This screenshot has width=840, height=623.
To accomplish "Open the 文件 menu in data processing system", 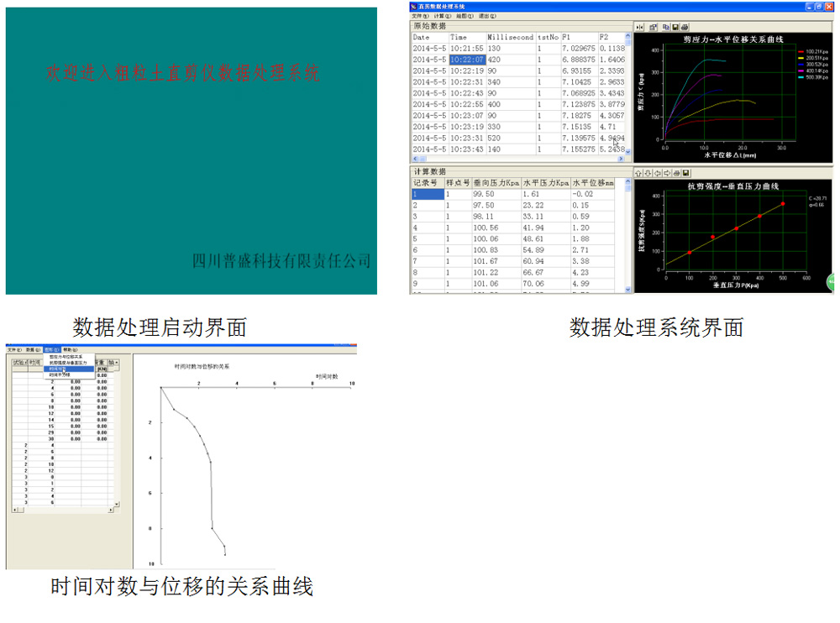I will (x=420, y=16).
